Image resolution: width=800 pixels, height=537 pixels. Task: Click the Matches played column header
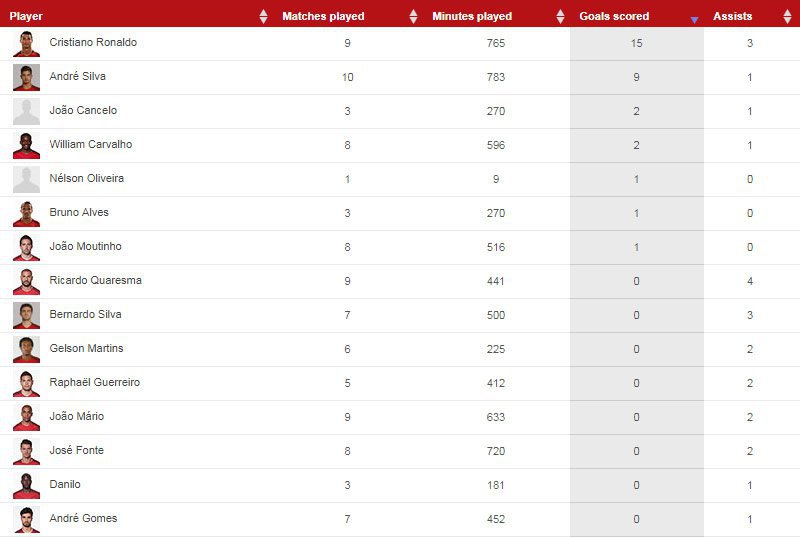(x=323, y=16)
